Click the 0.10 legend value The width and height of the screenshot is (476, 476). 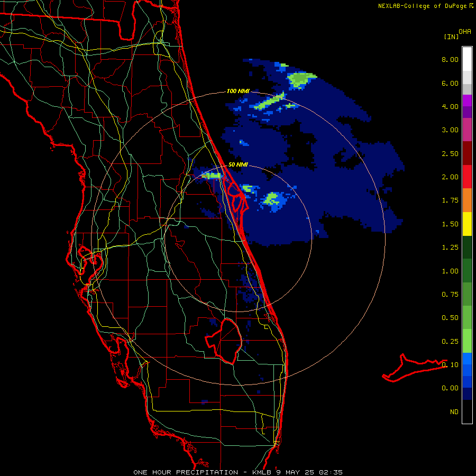(450, 365)
